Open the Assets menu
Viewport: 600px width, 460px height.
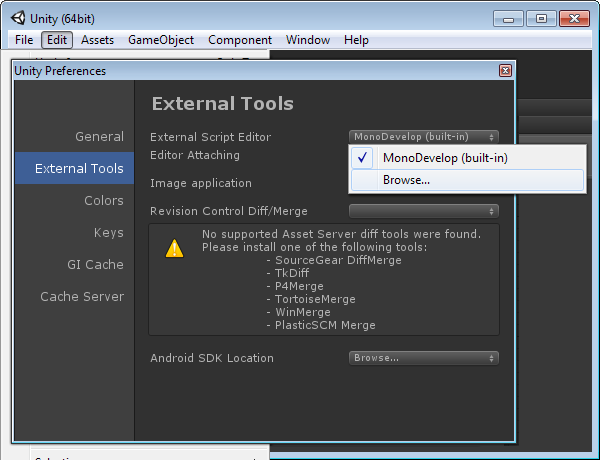click(x=97, y=40)
